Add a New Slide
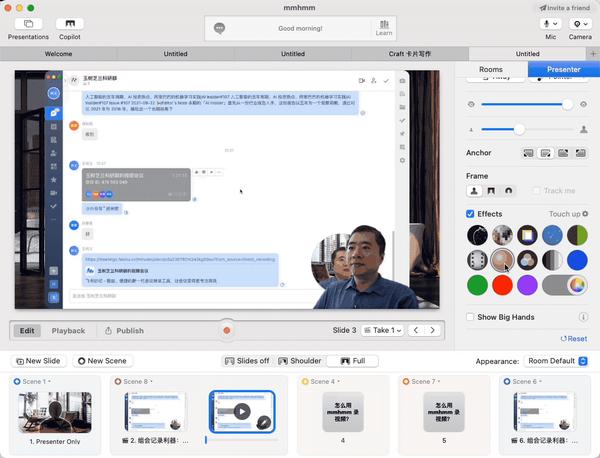Screen dimensions: 600x458 [x=38, y=361]
